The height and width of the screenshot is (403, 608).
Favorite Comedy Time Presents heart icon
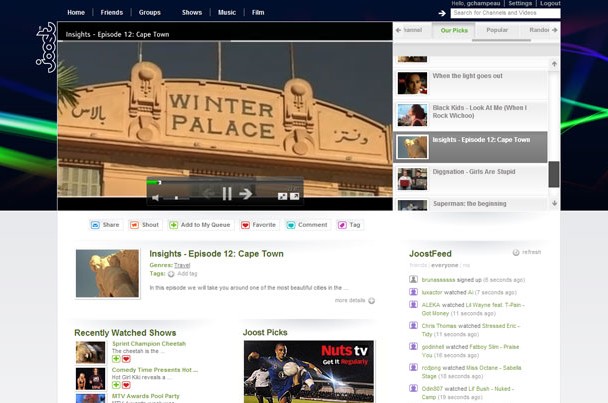pyautogui.click(x=126, y=385)
